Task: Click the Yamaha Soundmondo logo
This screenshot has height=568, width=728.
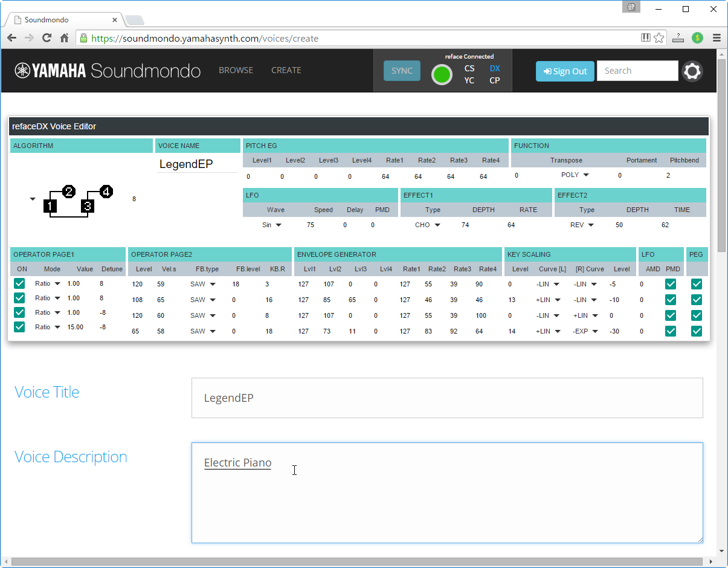Action: (108, 71)
